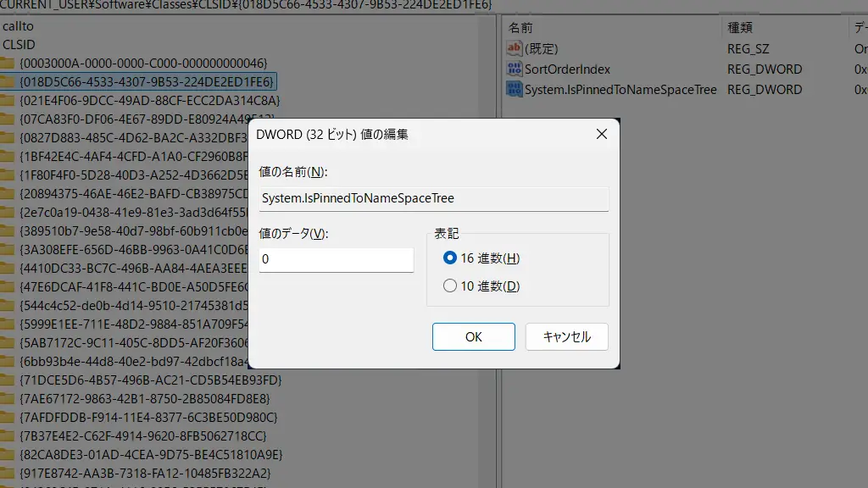Screen dimensions: 868x488
Task: Click the 種類 column header
Action: point(741,28)
